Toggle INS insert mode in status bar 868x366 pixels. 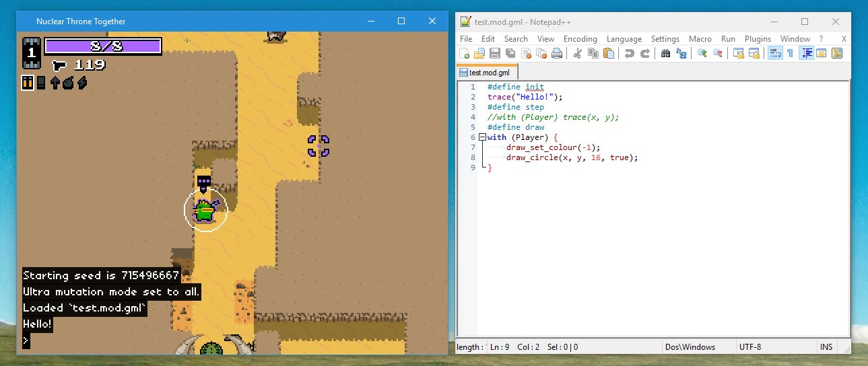pyautogui.click(x=826, y=347)
